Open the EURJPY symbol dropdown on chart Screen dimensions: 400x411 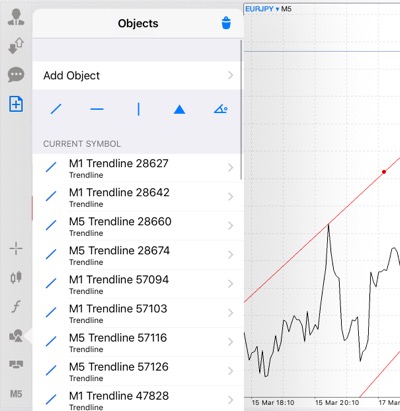point(262,9)
